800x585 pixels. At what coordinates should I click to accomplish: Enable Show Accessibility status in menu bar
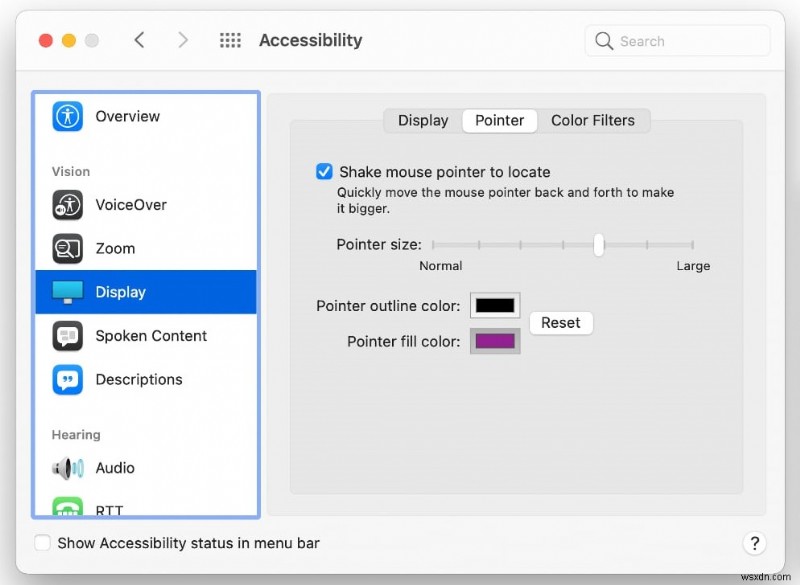(43, 543)
